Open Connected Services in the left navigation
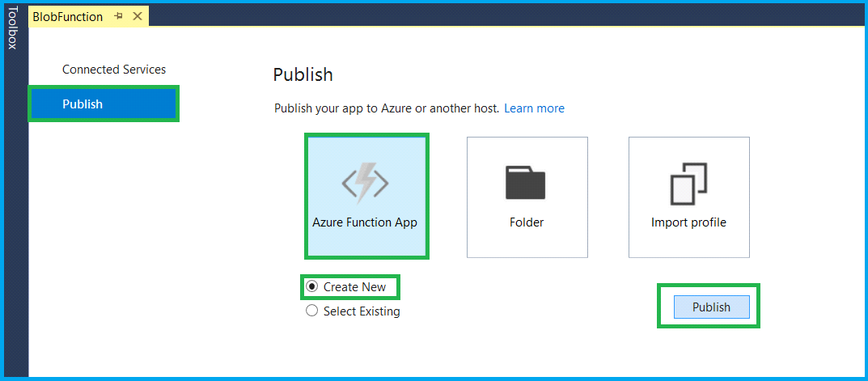This screenshot has width=868, height=381. (x=114, y=70)
